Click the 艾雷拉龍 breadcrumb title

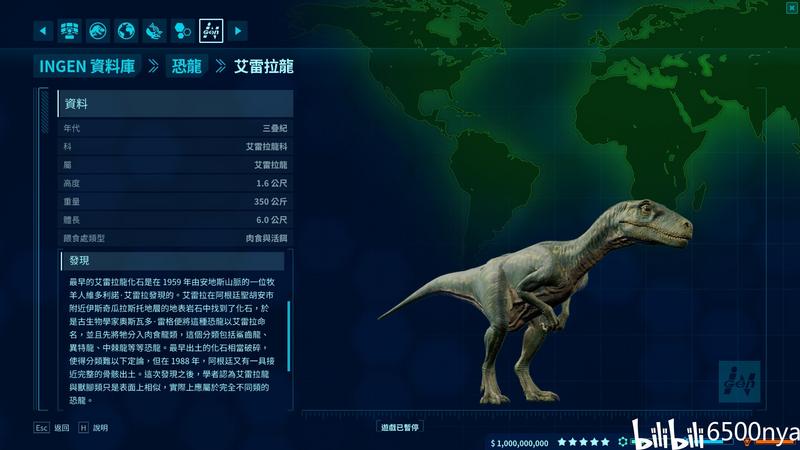click(x=264, y=66)
